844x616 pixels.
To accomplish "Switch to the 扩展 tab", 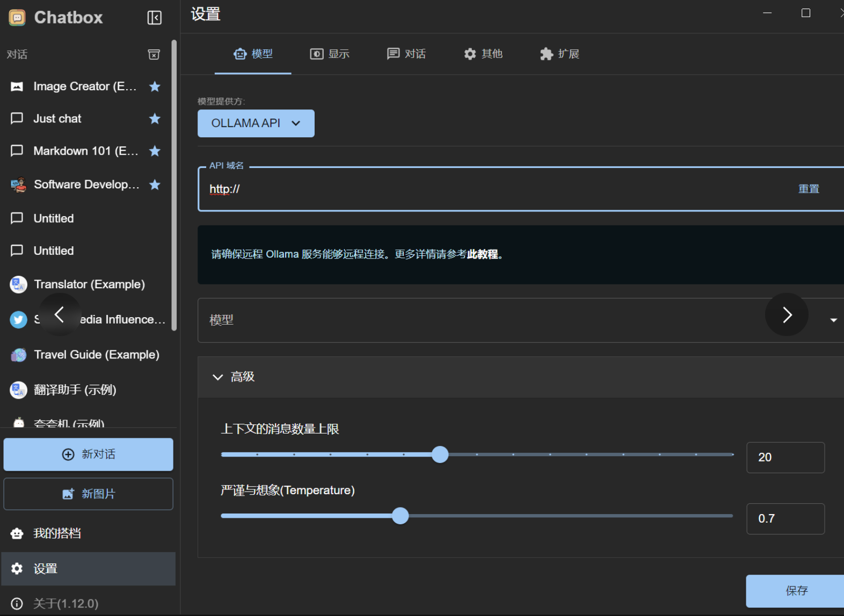I will tap(559, 54).
